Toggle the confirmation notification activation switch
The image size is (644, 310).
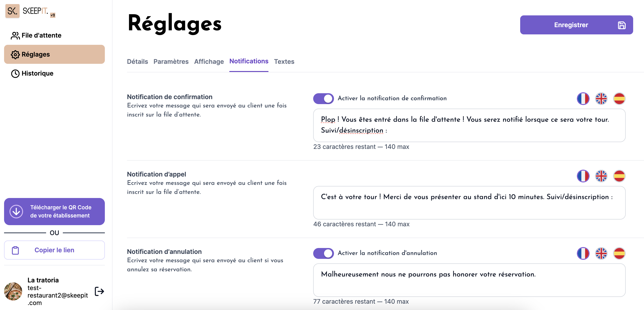coord(324,98)
